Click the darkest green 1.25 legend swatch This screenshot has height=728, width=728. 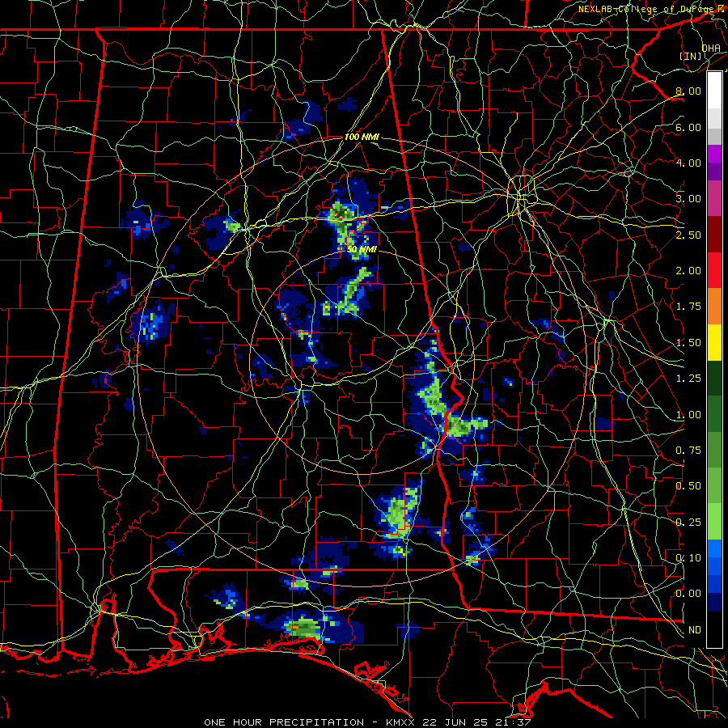[x=714, y=378]
